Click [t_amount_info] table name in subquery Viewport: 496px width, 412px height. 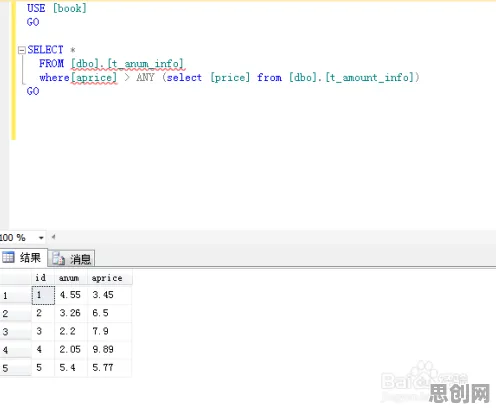[369, 78]
